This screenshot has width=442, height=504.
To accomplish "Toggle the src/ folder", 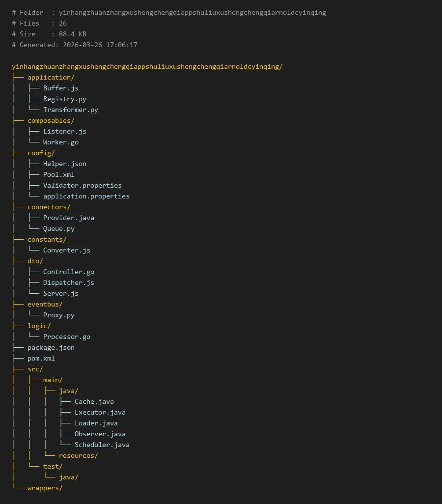I will click(35, 369).
